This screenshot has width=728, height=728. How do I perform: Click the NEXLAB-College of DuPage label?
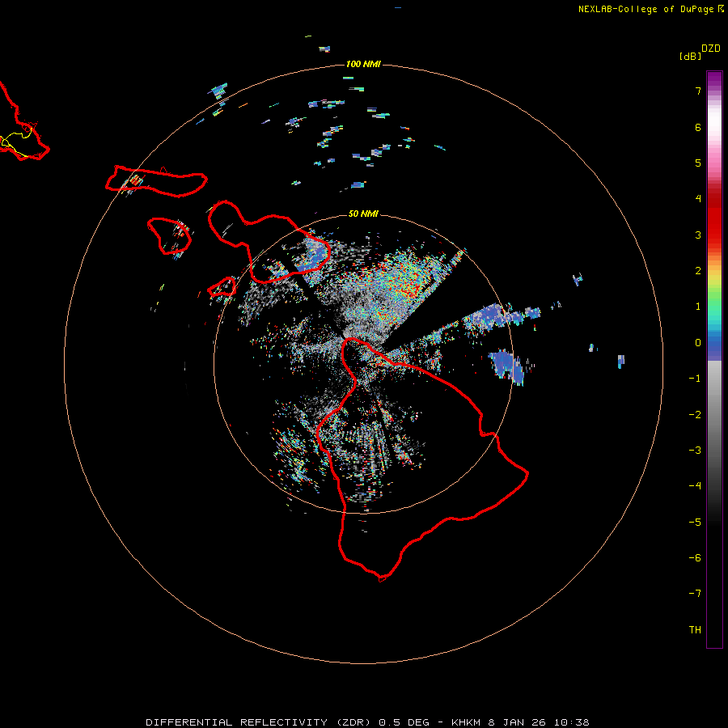[x=650, y=9]
